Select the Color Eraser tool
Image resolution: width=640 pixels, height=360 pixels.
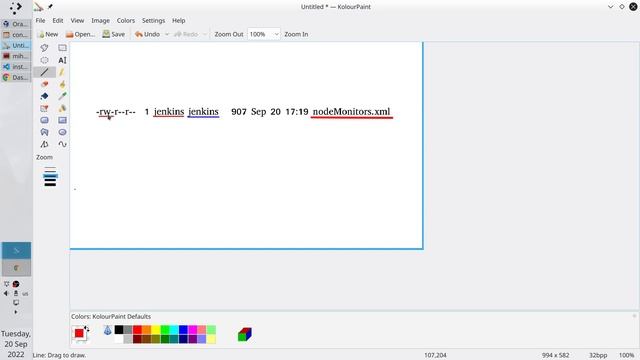point(44,108)
